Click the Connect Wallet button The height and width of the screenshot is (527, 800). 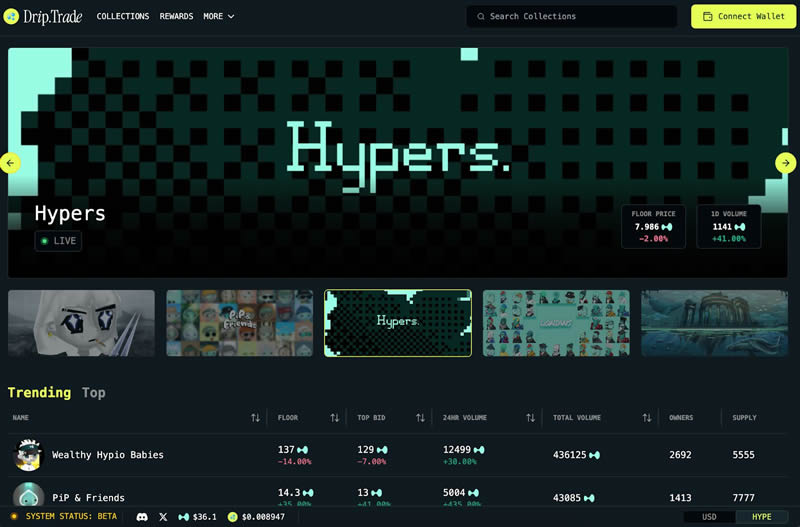tap(743, 17)
